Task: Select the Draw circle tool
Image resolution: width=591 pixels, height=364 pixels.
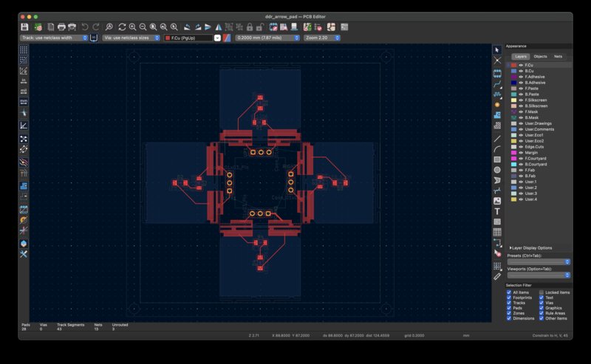Action: pos(497,170)
